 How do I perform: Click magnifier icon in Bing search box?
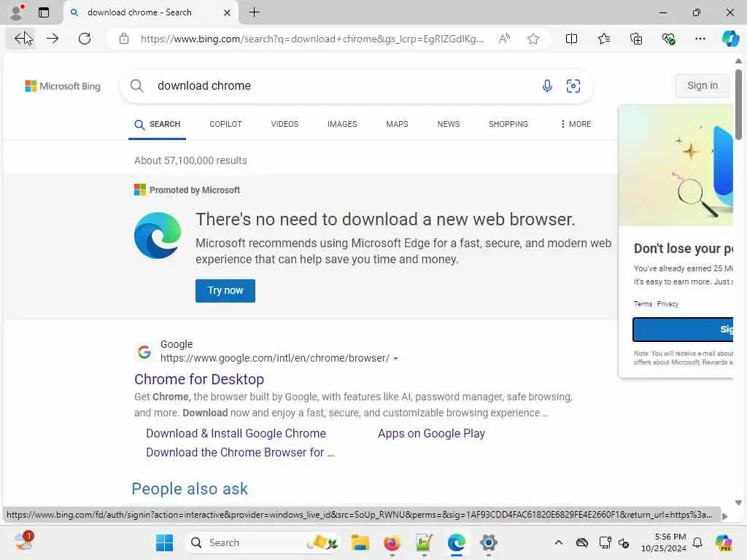(136, 86)
